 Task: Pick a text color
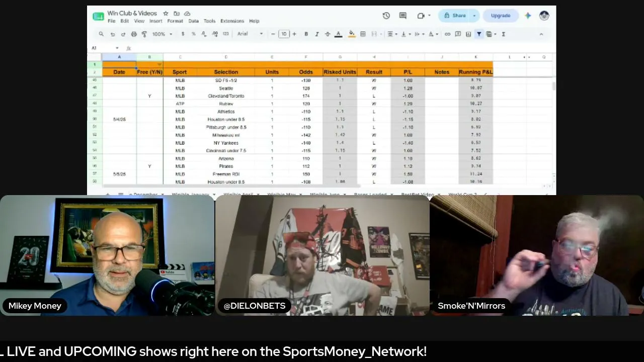pyautogui.click(x=339, y=34)
